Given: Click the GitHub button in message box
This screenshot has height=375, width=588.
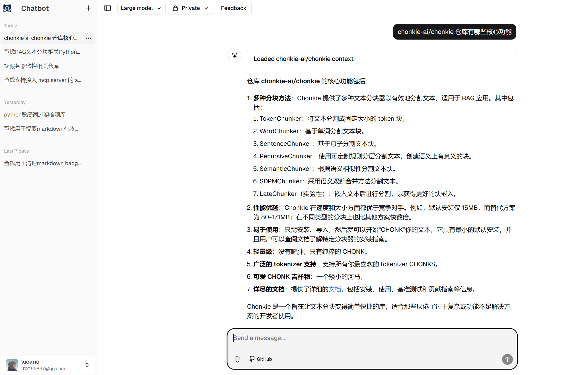Looking at the screenshot, I should point(261,359).
